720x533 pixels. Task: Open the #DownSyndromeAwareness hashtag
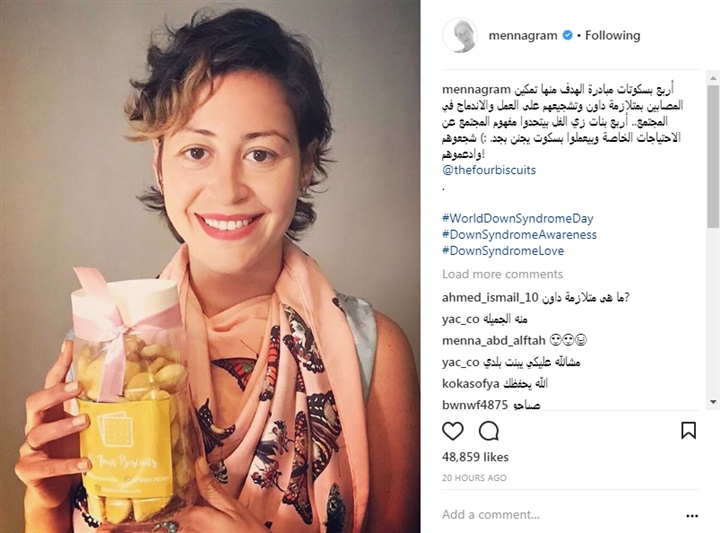coord(519,235)
